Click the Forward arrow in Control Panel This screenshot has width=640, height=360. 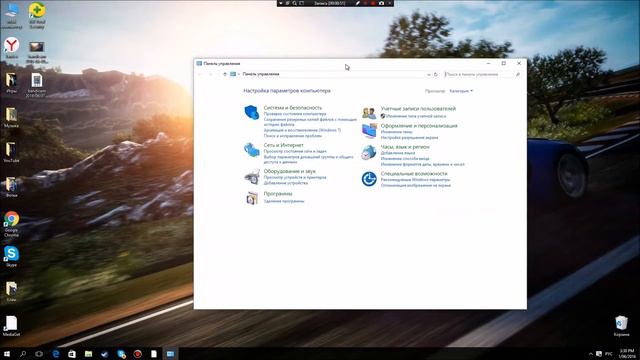(210, 74)
